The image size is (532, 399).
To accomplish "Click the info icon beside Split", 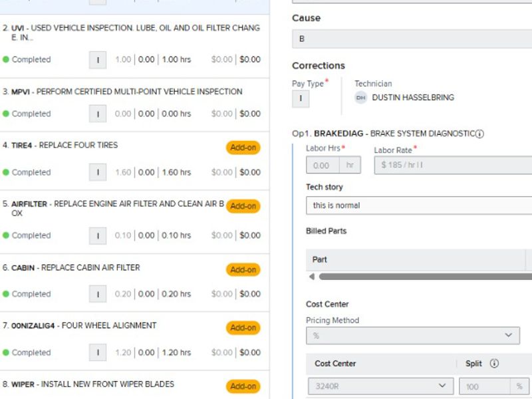I will click(494, 364).
